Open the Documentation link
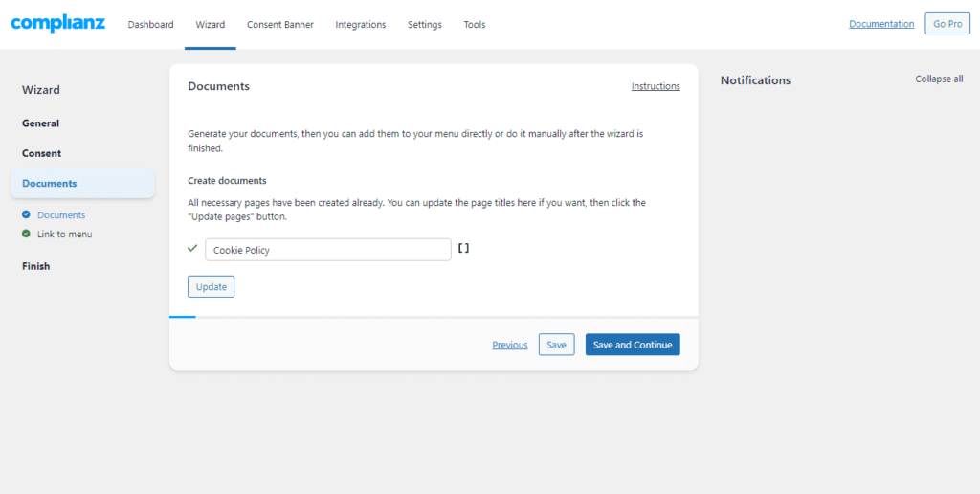 click(880, 24)
